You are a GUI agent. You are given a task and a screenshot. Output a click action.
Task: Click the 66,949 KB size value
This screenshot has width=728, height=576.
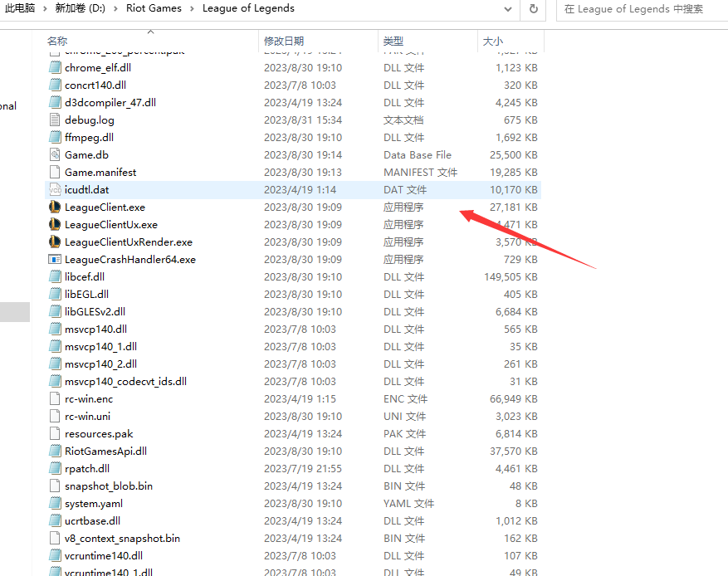coord(514,399)
